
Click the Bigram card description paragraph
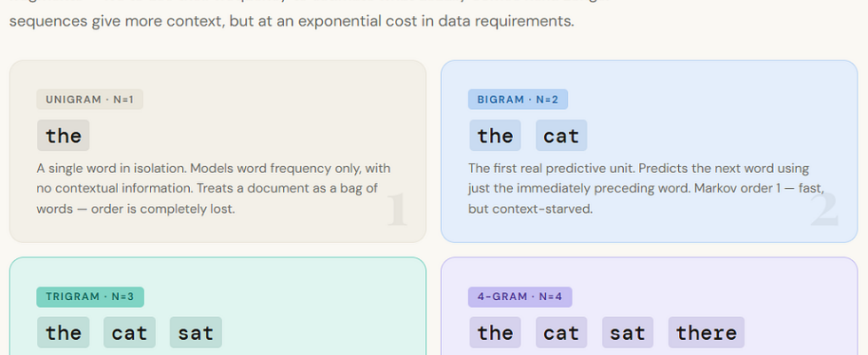pos(644,188)
